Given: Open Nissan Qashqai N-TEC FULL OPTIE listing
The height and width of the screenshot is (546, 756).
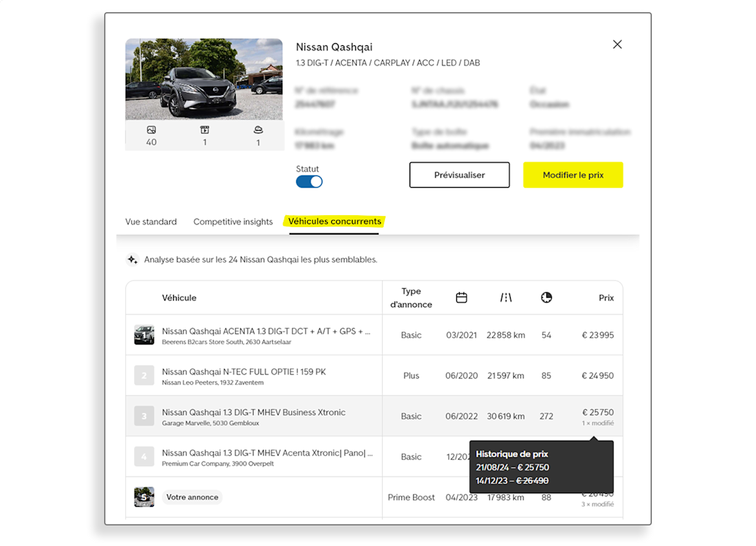Looking at the screenshot, I should click(244, 372).
